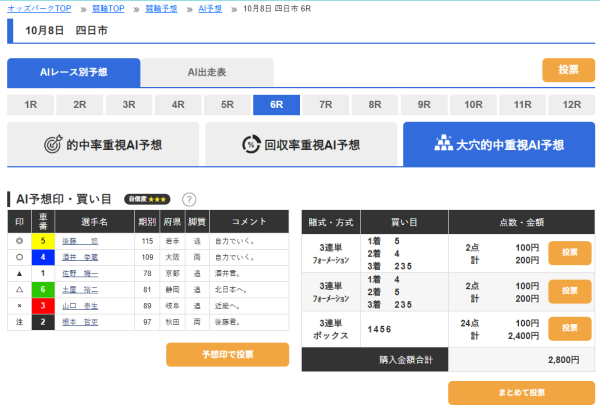Open race 10R
The image size is (600, 417).
coord(473,105)
